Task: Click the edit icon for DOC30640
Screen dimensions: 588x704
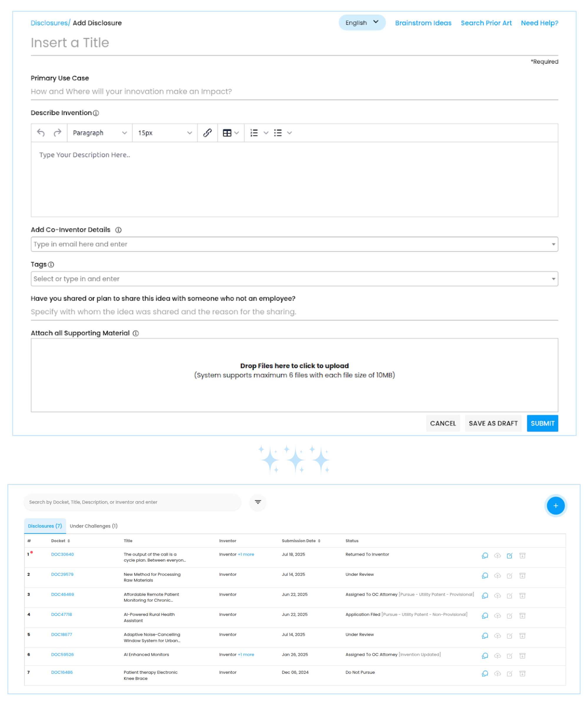Action: click(509, 556)
